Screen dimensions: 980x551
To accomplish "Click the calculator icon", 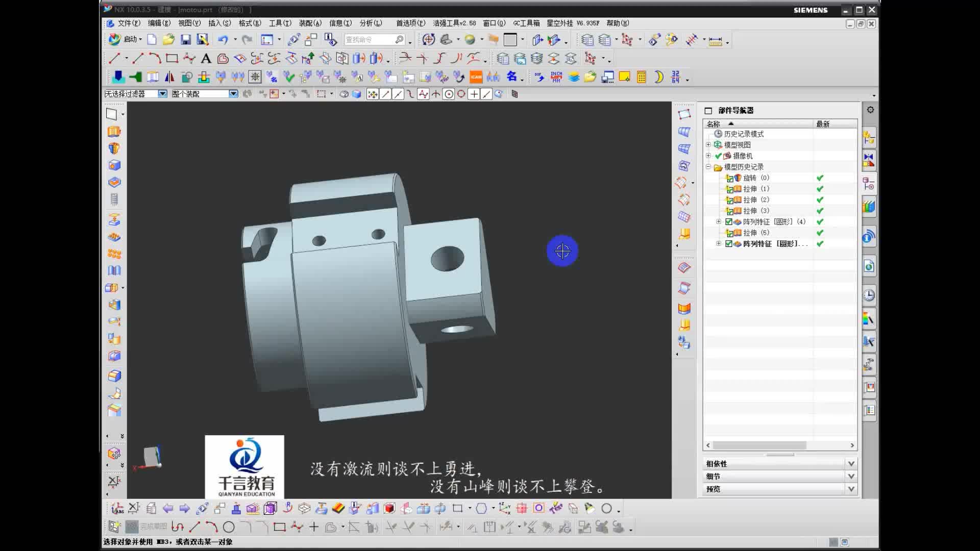I will (x=641, y=77).
